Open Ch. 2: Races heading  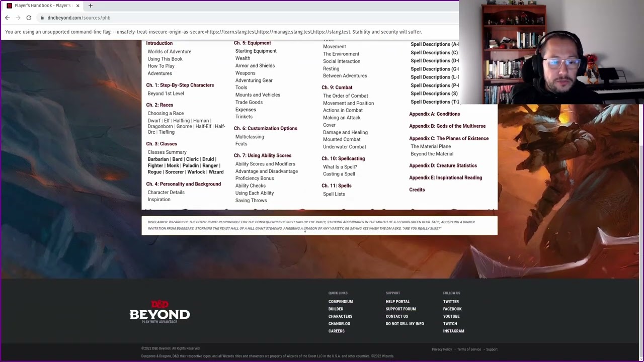159,105
